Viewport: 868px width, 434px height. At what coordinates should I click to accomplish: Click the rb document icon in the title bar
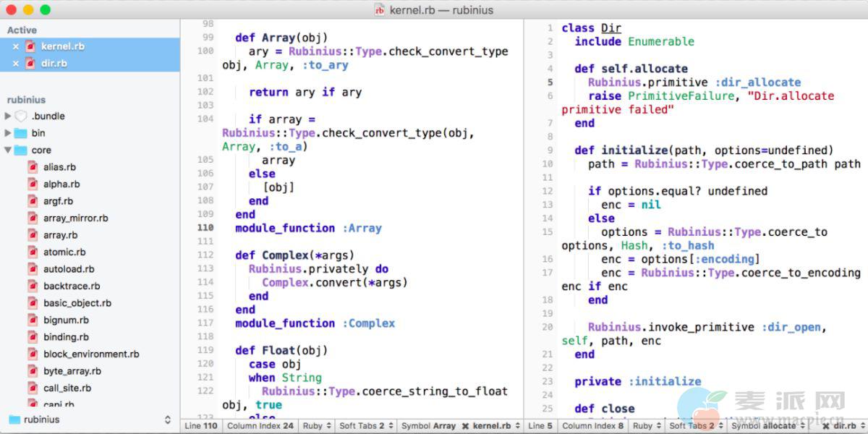pyautogui.click(x=380, y=10)
